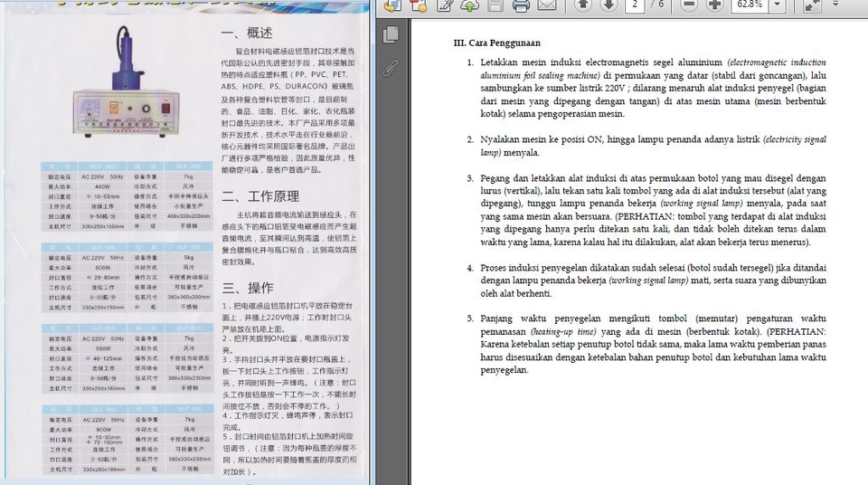Image resolution: width=868 pixels, height=485 pixels.
Task: Zoom out with minus button
Action: [x=689, y=5]
